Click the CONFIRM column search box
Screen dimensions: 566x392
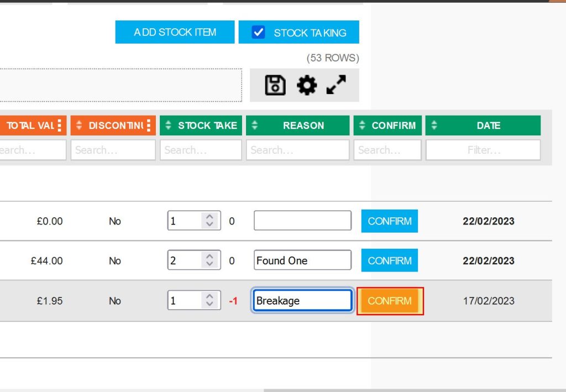tap(387, 149)
